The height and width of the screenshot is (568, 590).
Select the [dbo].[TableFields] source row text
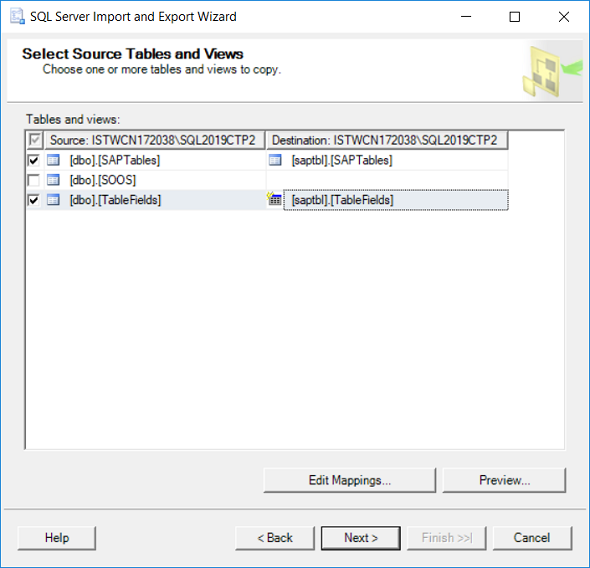(115, 200)
